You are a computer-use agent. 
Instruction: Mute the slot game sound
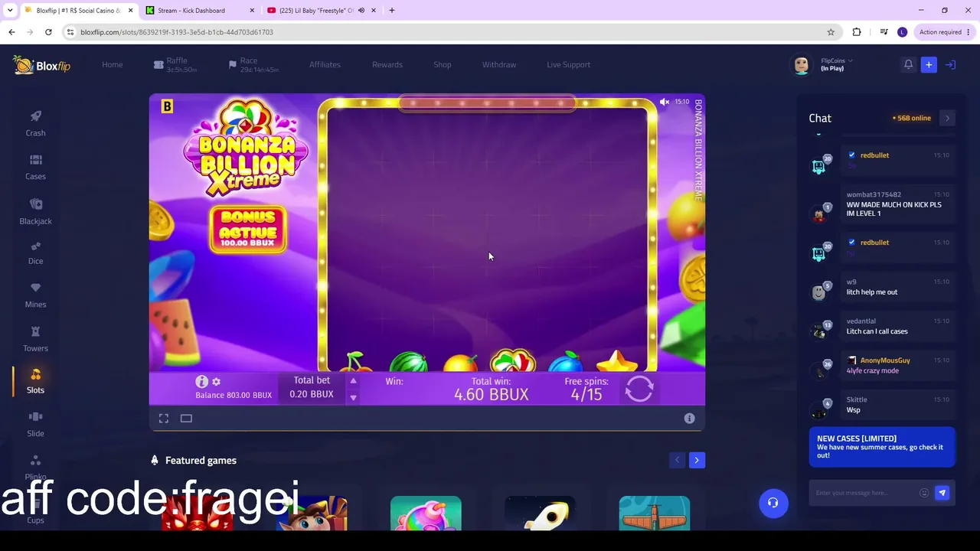[x=665, y=102]
